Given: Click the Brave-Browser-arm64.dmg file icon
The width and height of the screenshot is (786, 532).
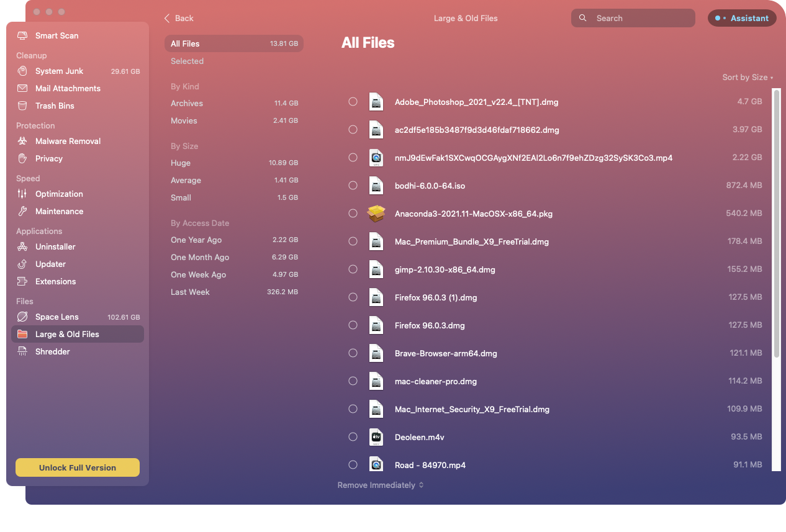Looking at the screenshot, I should click(376, 353).
